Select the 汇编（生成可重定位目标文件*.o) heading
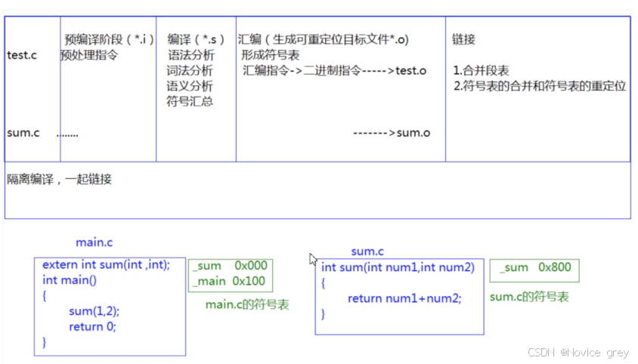 tap(324, 39)
